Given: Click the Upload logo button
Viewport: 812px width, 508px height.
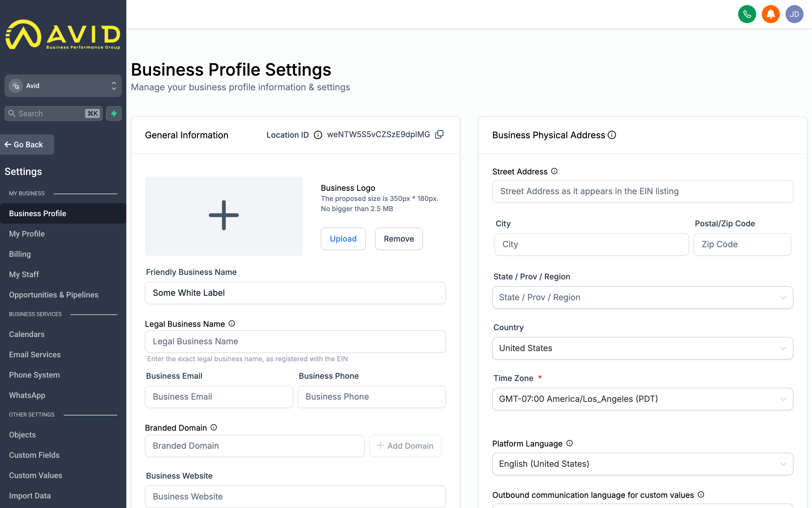Looking at the screenshot, I should pos(343,238).
